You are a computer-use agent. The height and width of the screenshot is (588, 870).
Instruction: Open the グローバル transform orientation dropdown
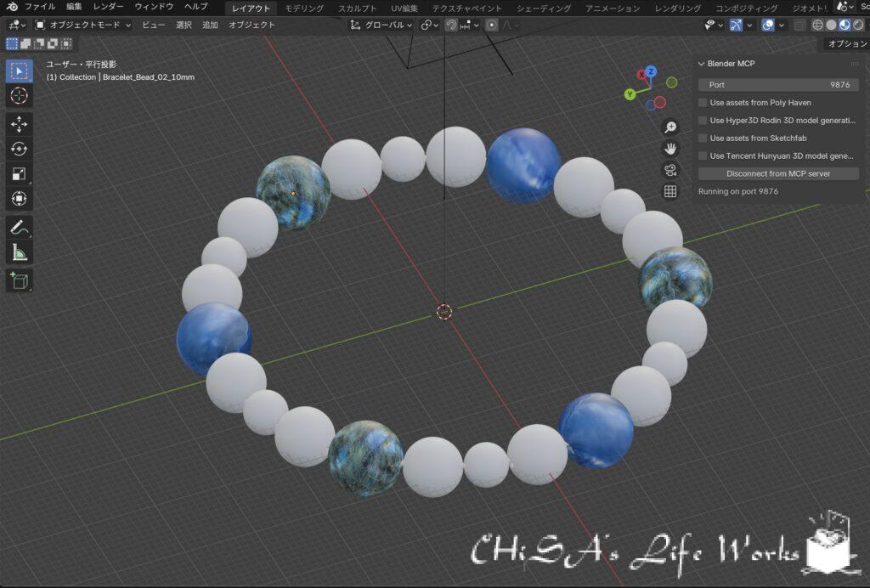pyautogui.click(x=381, y=25)
